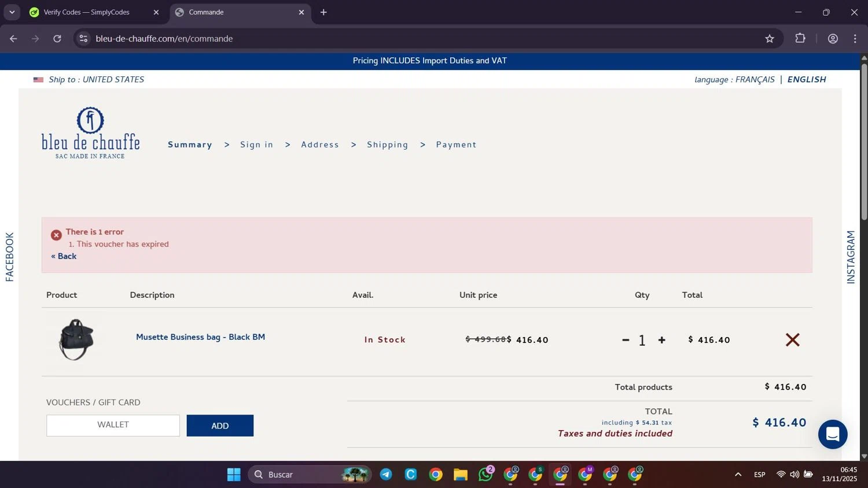Open Telegram from taskbar
This screenshot has width=868, height=488.
pos(386,475)
